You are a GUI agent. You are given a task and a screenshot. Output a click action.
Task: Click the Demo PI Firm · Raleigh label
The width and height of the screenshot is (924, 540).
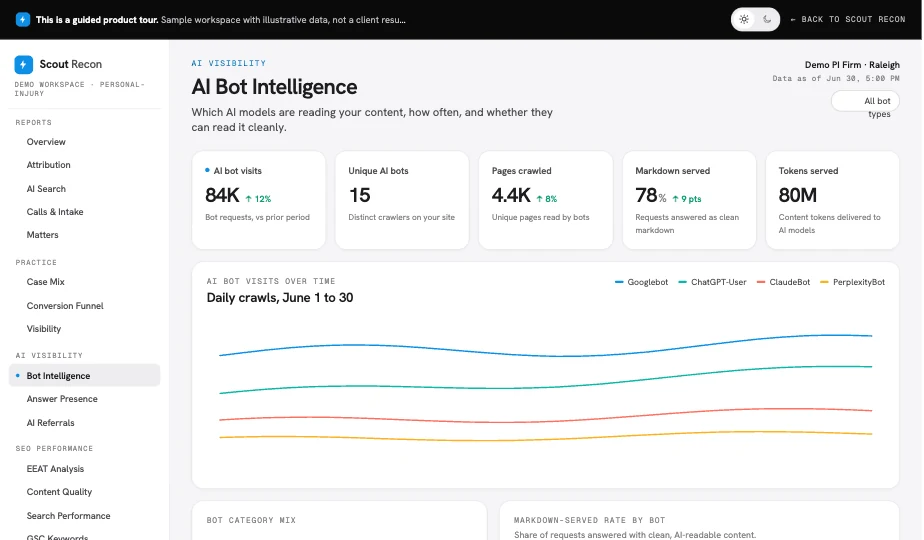click(x=852, y=65)
